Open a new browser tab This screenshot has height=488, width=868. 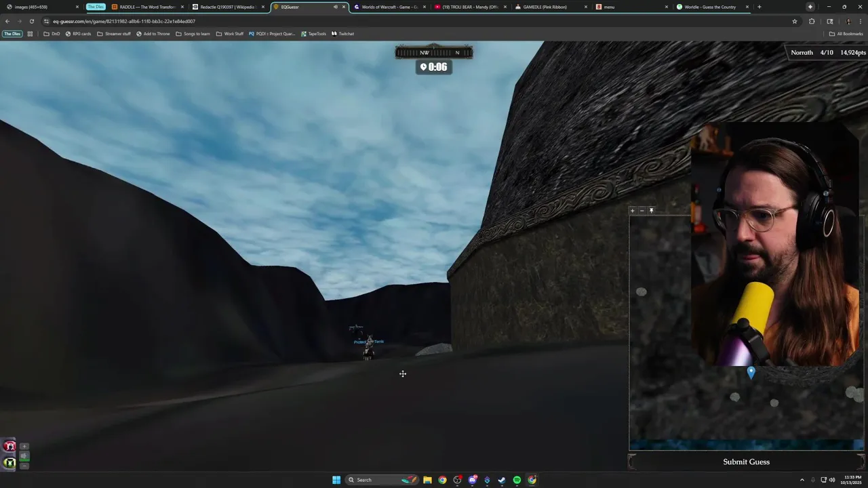click(759, 7)
